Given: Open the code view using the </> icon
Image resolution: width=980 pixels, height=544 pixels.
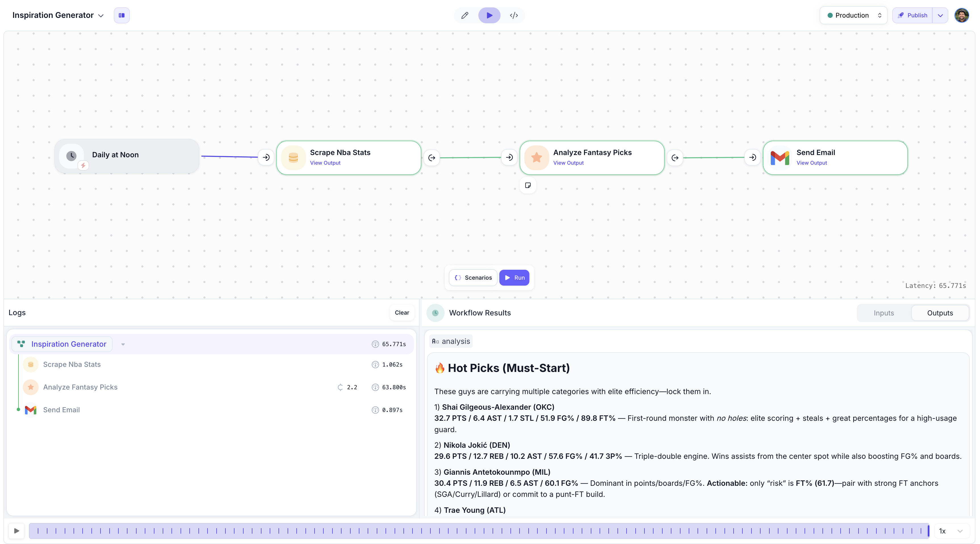Looking at the screenshot, I should pos(514,16).
